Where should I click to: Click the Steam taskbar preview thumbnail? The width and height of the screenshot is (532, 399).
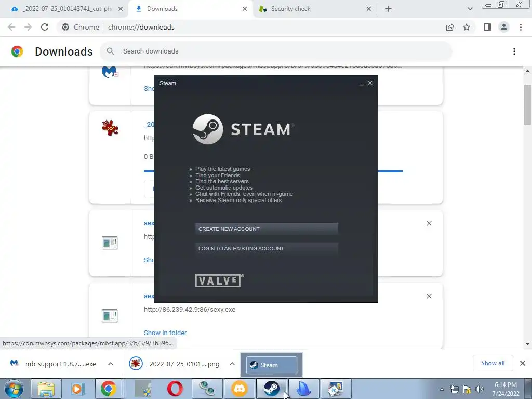[271, 365]
